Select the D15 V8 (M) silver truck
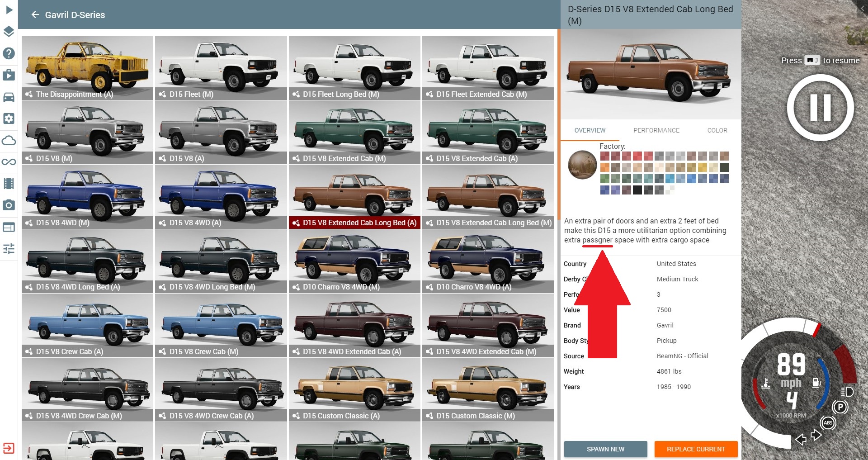This screenshot has width=868, height=460. (87, 132)
